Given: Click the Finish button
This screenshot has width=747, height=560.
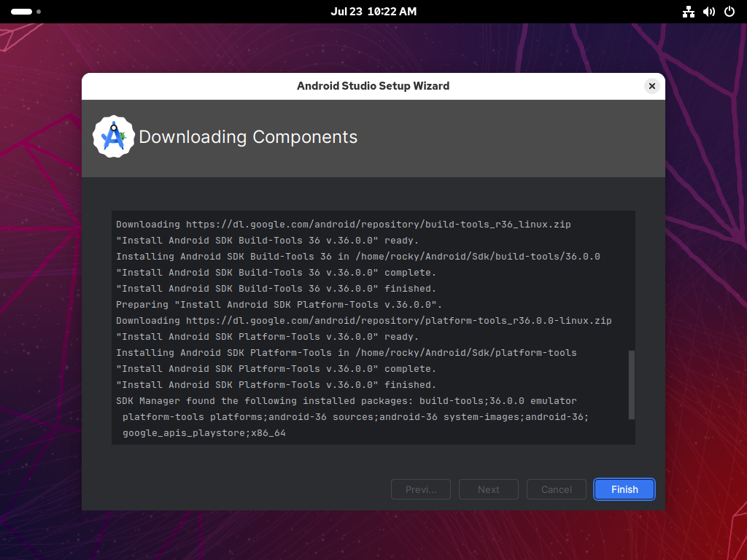Looking at the screenshot, I should click(x=624, y=489).
